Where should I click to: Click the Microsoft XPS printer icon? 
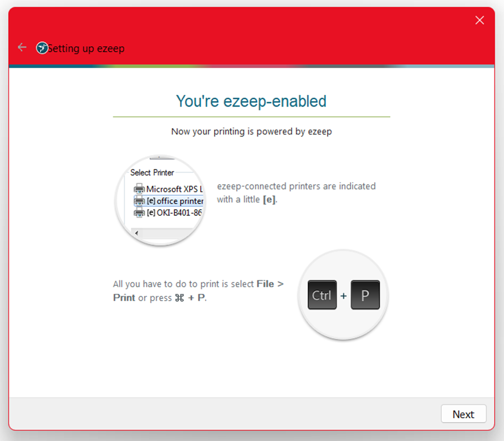pos(139,189)
